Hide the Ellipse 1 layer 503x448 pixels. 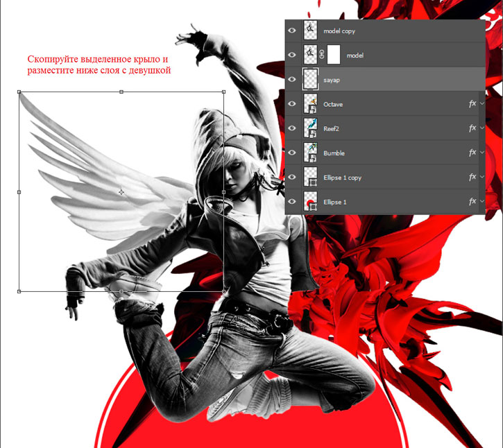pos(291,201)
